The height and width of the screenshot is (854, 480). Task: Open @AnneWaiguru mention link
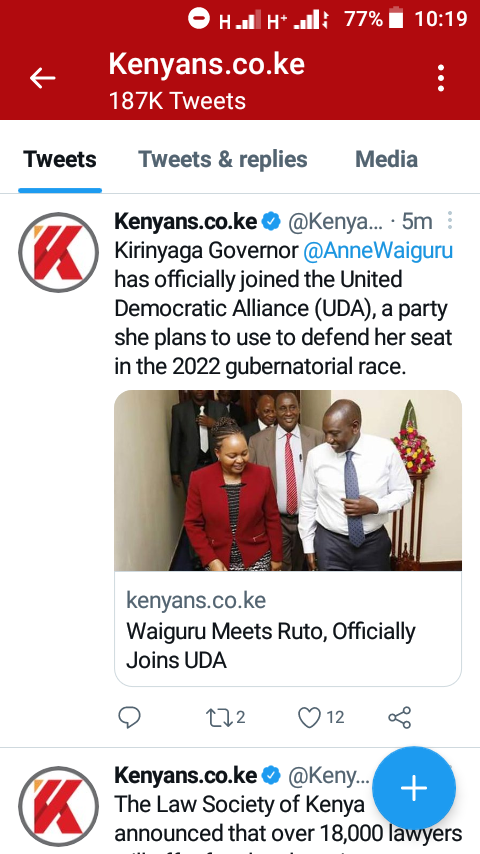(x=378, y=251)
